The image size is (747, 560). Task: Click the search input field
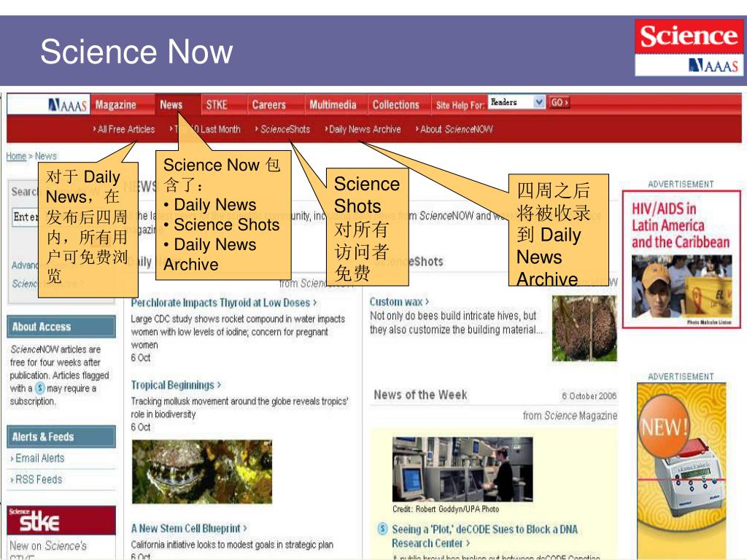point(25,217)
